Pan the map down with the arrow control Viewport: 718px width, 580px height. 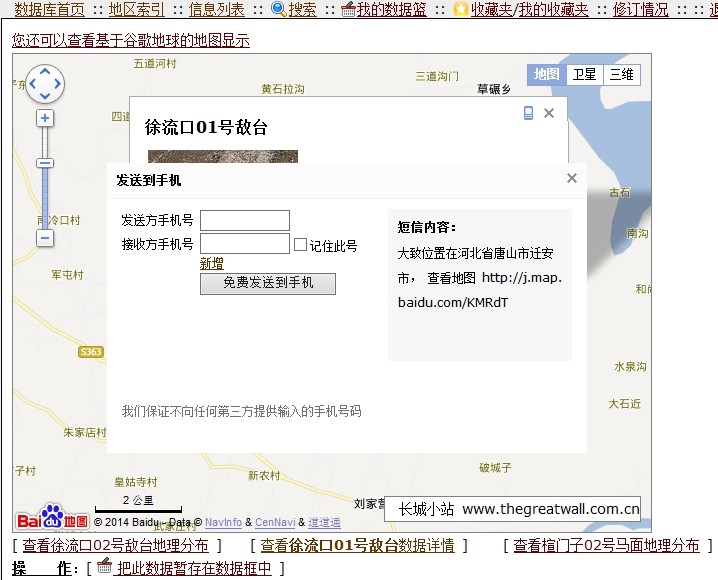coord(45,97)
